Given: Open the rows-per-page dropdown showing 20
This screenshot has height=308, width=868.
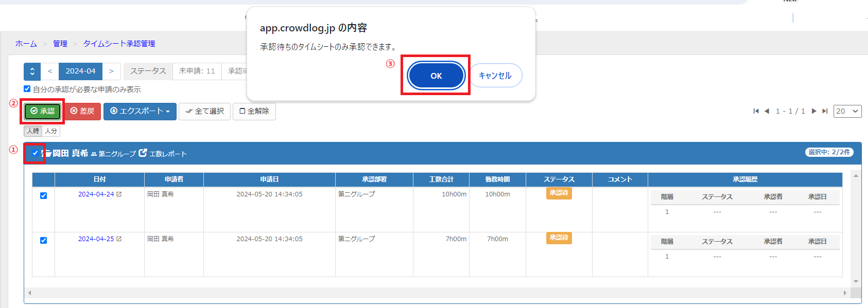Looking at the screenshot, I should pyautogui.click(x=847, y=111).
